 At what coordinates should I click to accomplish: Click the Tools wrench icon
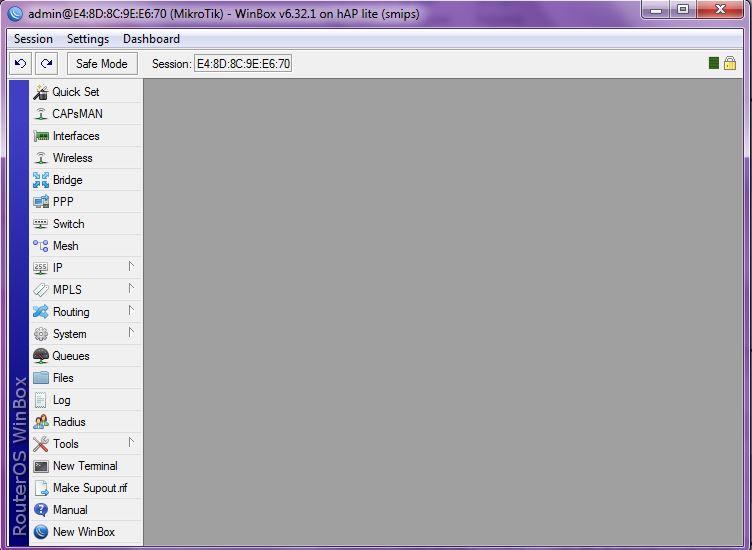pyautogui.click(x=41, y=444)
